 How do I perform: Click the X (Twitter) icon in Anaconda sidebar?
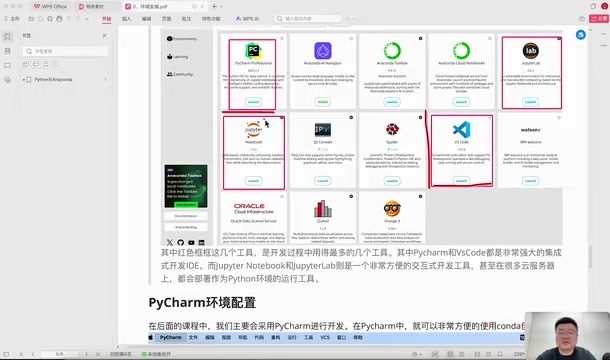tap(170, 242)
